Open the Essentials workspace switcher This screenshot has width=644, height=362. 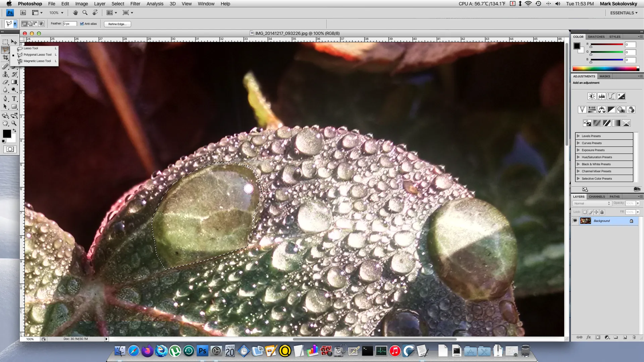coord(624,13)
